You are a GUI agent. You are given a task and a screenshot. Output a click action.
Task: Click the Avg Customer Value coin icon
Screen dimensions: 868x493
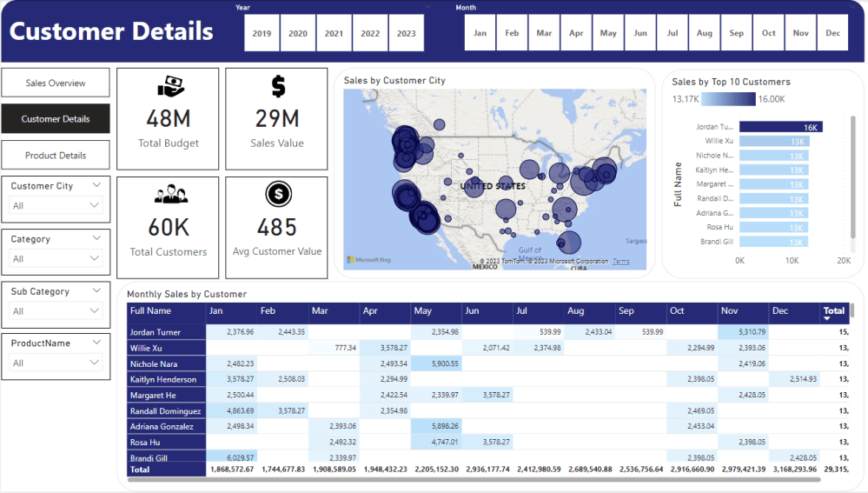click(278, 194)
